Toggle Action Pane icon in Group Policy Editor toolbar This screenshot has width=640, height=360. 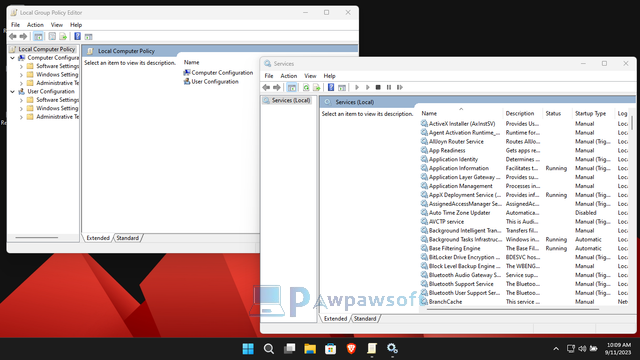pyautogui.click(x=89, y=36)
